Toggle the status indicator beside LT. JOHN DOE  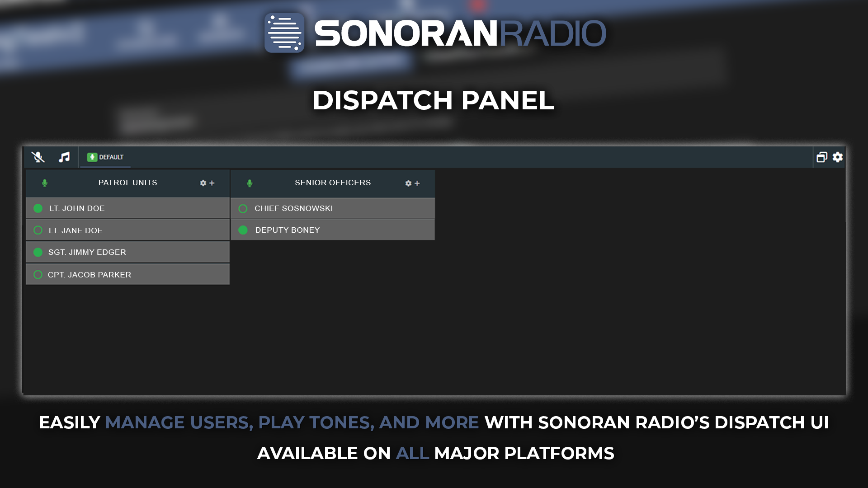tap(38, 208)
